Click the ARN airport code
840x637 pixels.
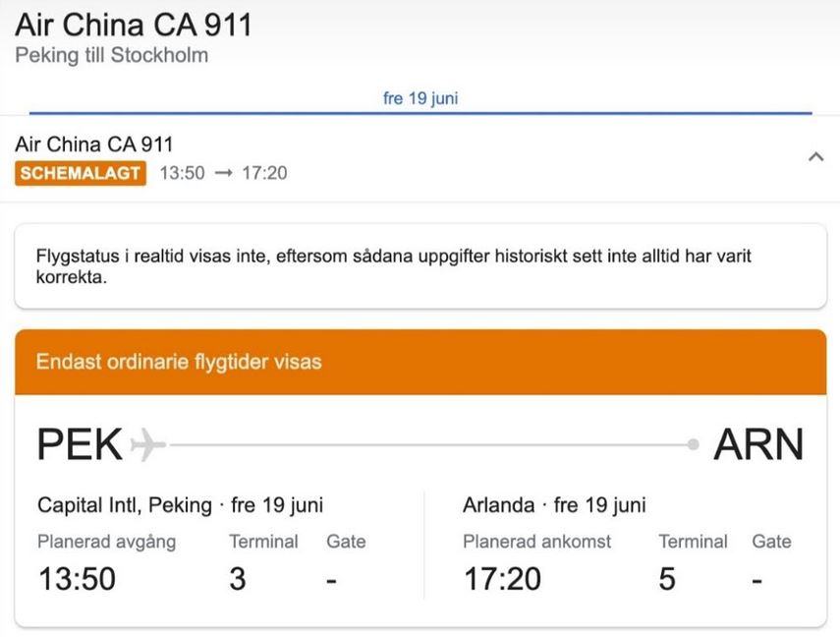click(x=757, y=445)
